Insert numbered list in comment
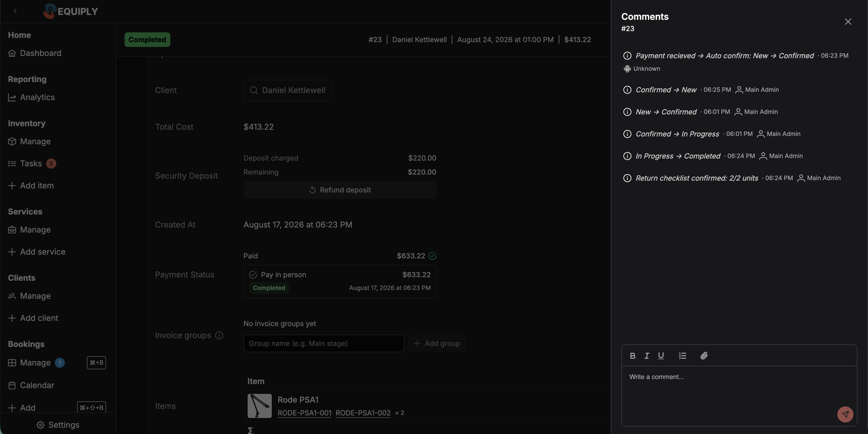Screen dimensions: 868x434 click(682, 355)
